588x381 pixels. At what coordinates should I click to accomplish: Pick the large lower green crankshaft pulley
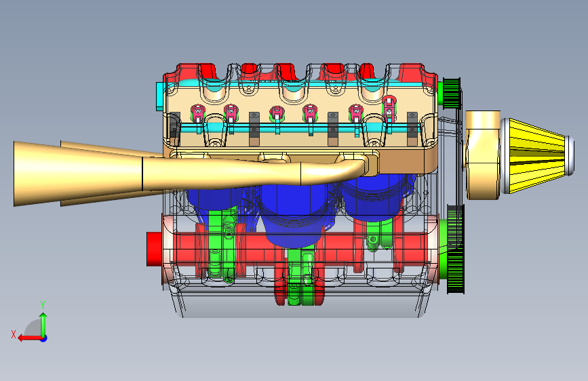(456, 249)
